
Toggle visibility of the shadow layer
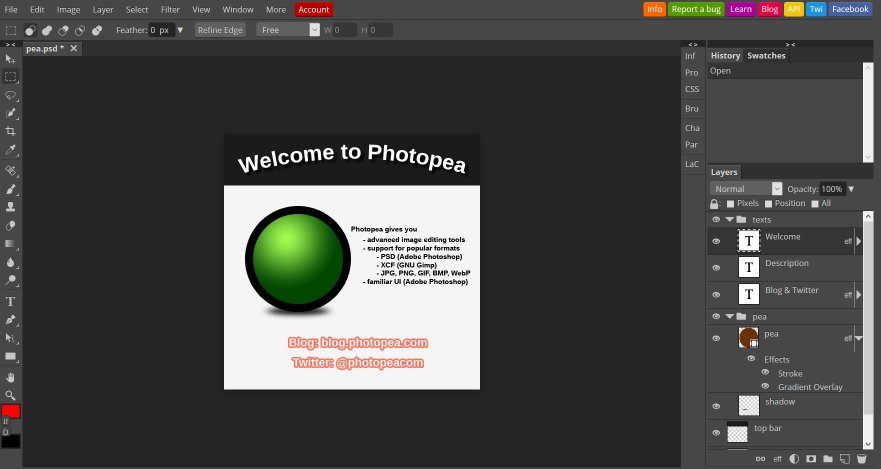click(716, 406)
